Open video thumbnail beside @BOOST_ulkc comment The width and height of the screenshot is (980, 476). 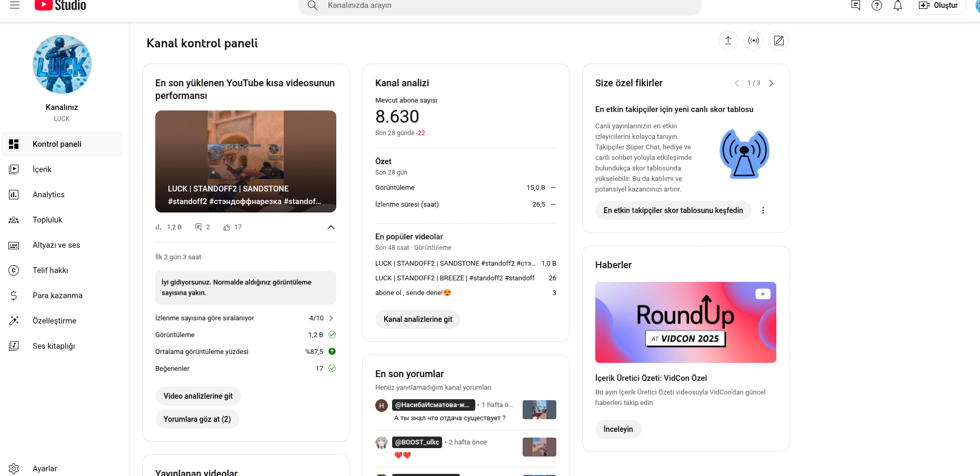coord(539,447)
